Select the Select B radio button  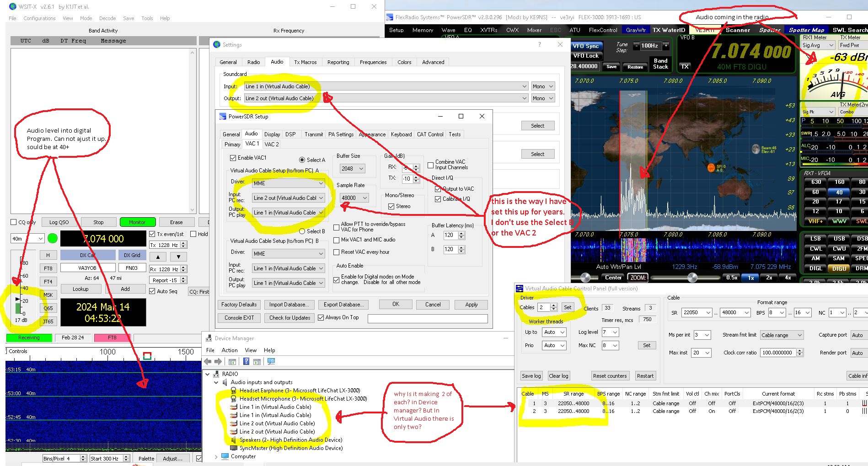[302, 231]
